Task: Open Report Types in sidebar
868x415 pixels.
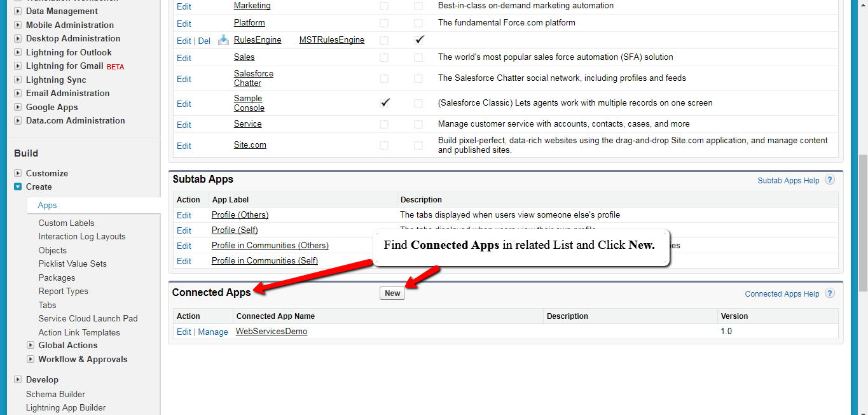Action: point(63,292)
